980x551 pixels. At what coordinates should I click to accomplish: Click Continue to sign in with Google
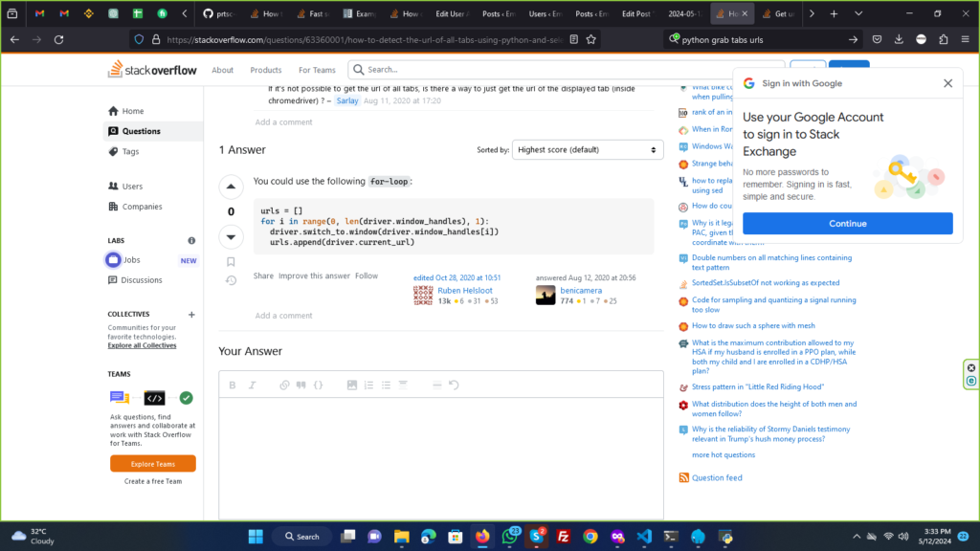click(847, 224)
